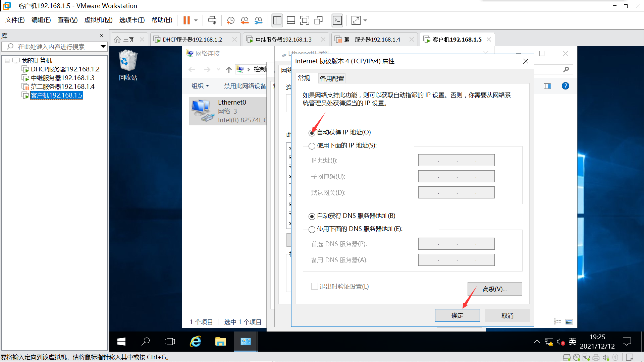Image resolution: width=644 pixels, height=362 pixels.
Task: Open the snapshot manager icon
Action: pyautogui.click(x=258, y=20)
